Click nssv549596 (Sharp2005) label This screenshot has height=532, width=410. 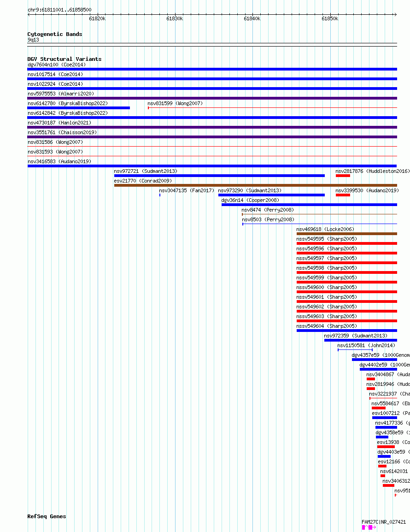(327, 248)
